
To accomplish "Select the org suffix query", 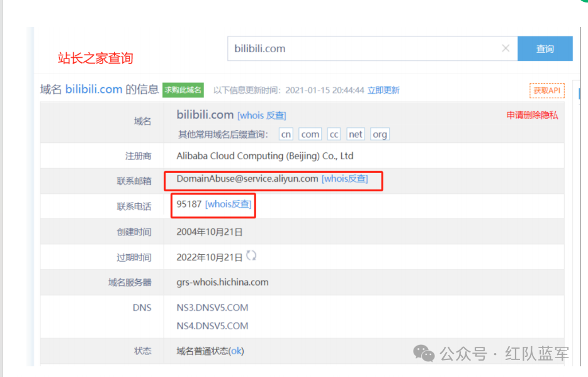I will tap(380, 134).
